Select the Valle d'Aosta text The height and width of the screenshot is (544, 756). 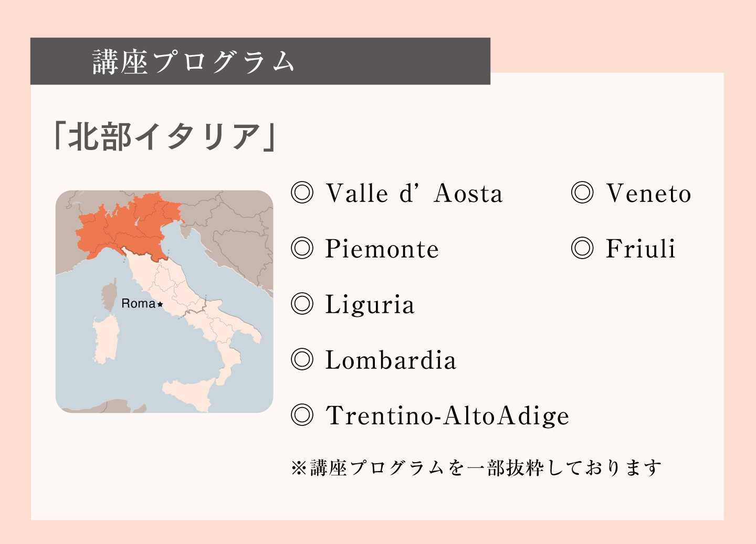[x=414, y=193]
